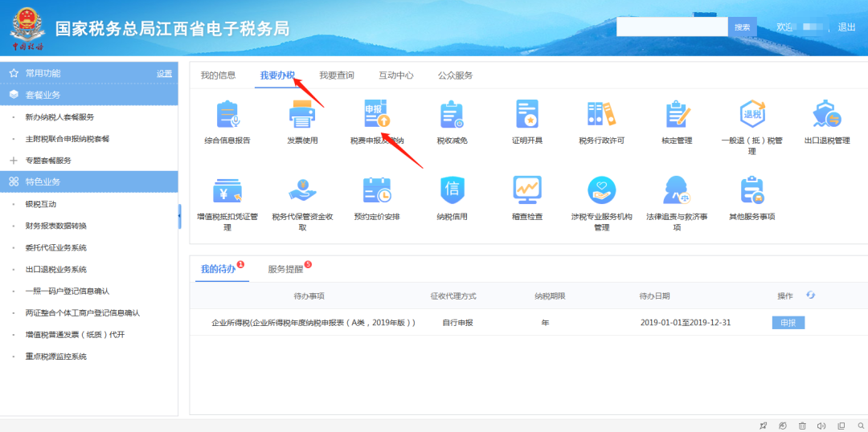Click the search input field in header
The width and height of the screenshot is (868, 432).
(672, 27)
